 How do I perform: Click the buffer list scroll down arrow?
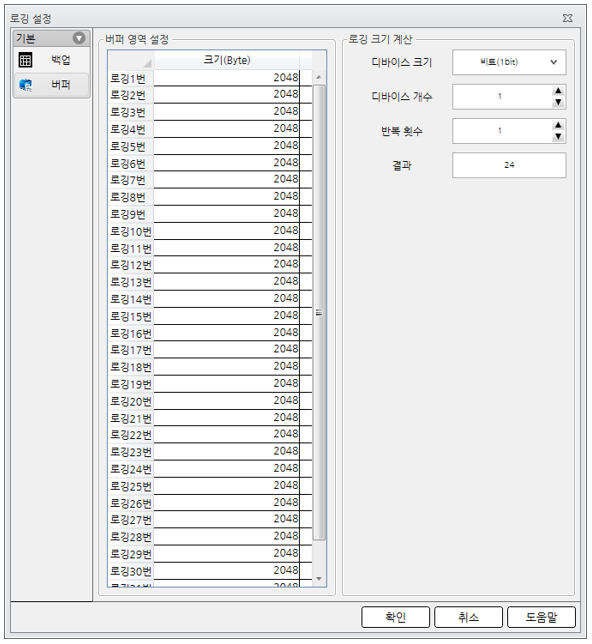tap(319, 579)
